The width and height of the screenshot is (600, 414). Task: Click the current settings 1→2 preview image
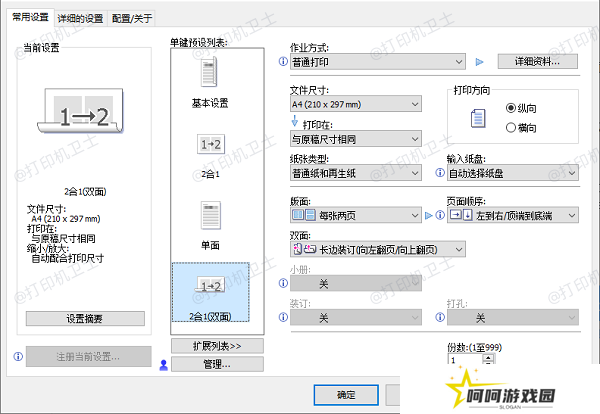pos(81,111)
